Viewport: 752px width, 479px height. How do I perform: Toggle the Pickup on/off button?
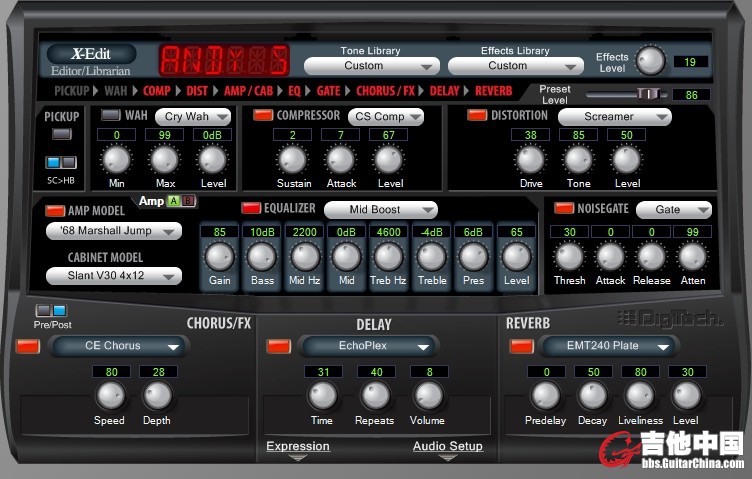62,134
